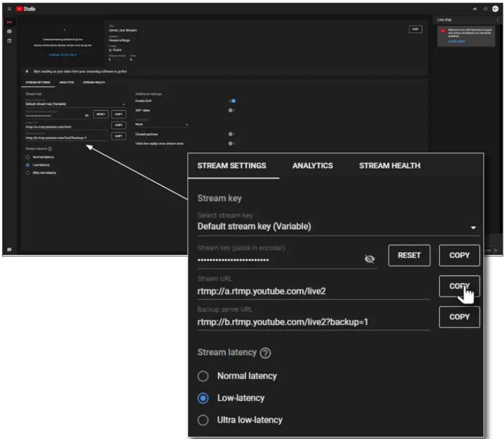Open the None dropdown under Additional settings
The width and height of the screenshot is (504, 439).
[x=162, y=124]
